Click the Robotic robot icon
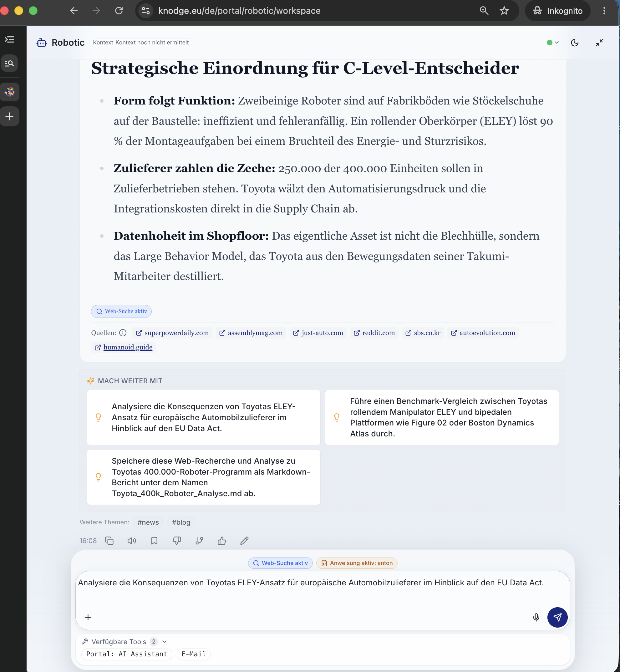 [x=42, y=43]
